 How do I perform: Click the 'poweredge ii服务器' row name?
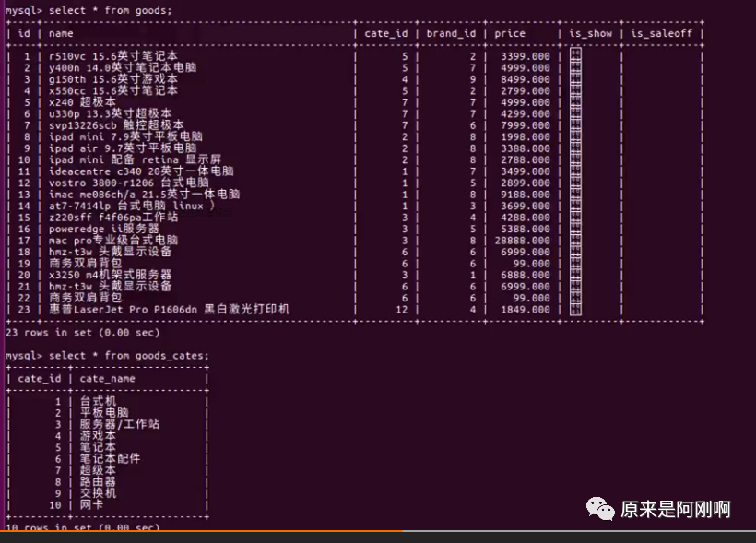103,229
